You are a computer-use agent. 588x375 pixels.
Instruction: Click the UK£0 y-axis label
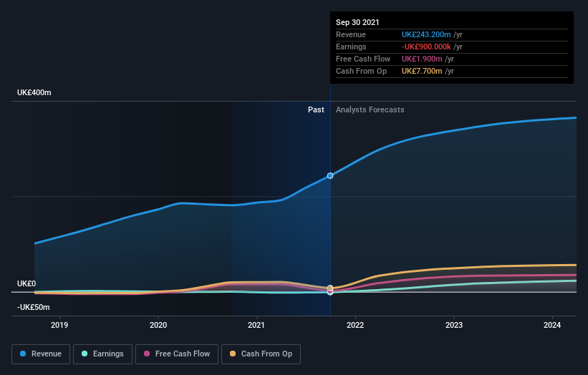click(x=26, y=283)
